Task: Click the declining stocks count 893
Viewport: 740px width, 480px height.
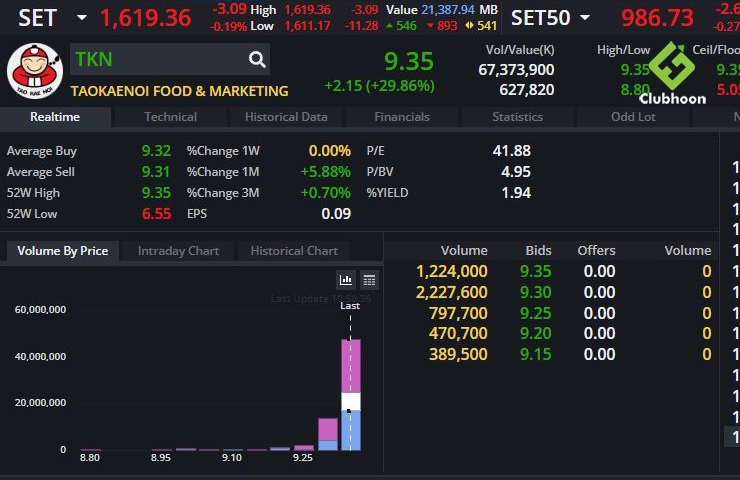Action: coord(447,25)
